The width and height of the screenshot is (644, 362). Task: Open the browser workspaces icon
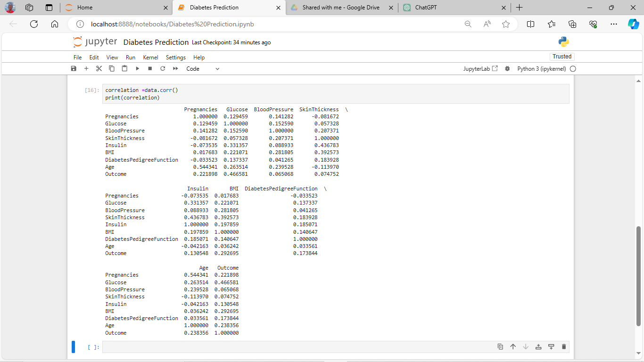pos(29,8)
